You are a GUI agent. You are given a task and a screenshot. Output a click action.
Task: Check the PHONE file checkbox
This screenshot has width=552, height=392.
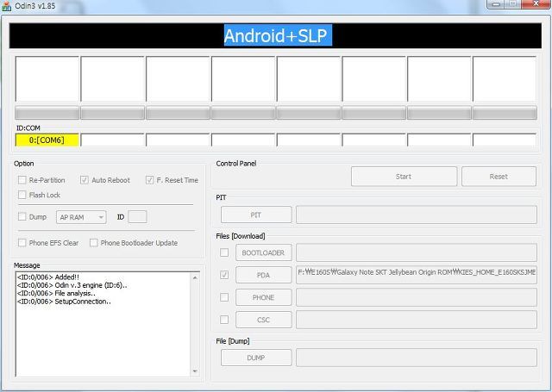click(224, 297)
